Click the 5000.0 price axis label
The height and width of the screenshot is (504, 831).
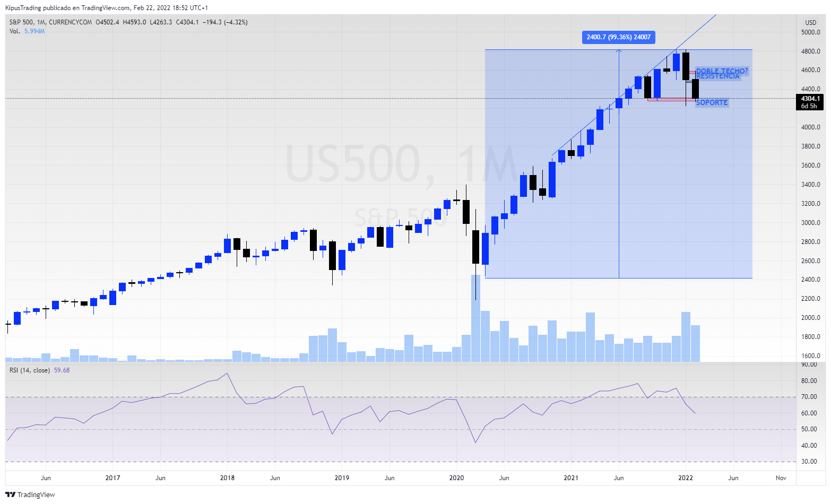811,32
